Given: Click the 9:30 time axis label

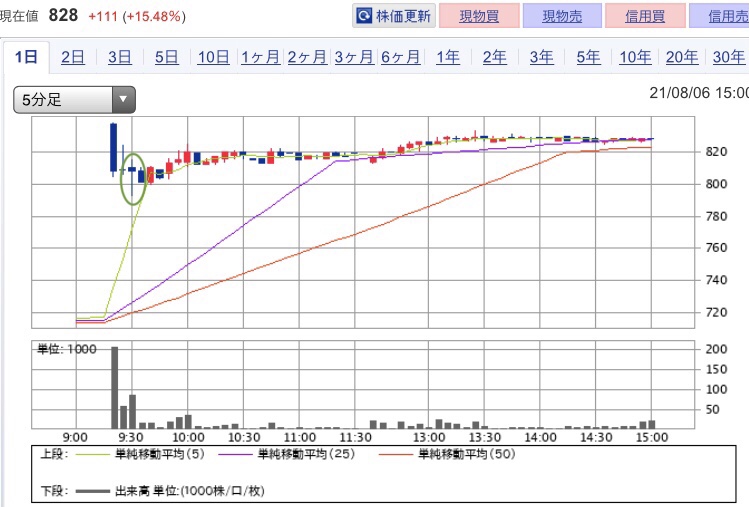Looking at the screenshot, I should [x=130, y=437].
